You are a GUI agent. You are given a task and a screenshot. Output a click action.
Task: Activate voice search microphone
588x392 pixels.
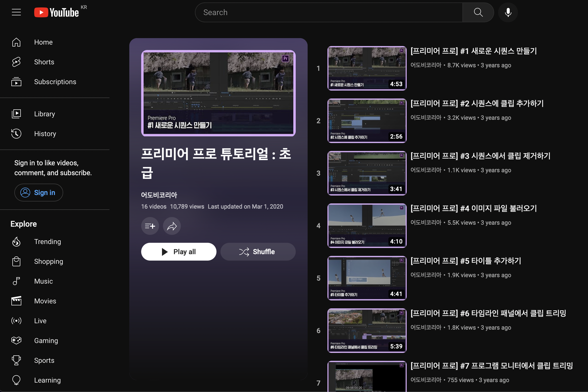(508, 12)
